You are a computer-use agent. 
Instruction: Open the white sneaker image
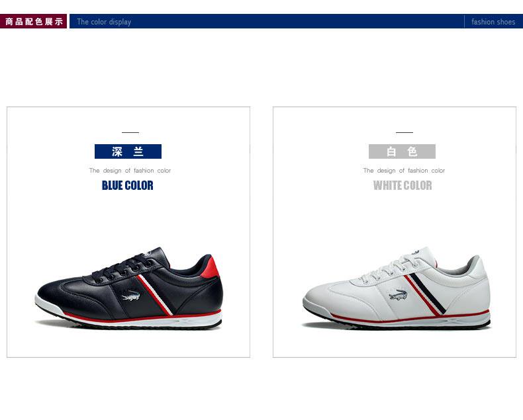point(397,288)
